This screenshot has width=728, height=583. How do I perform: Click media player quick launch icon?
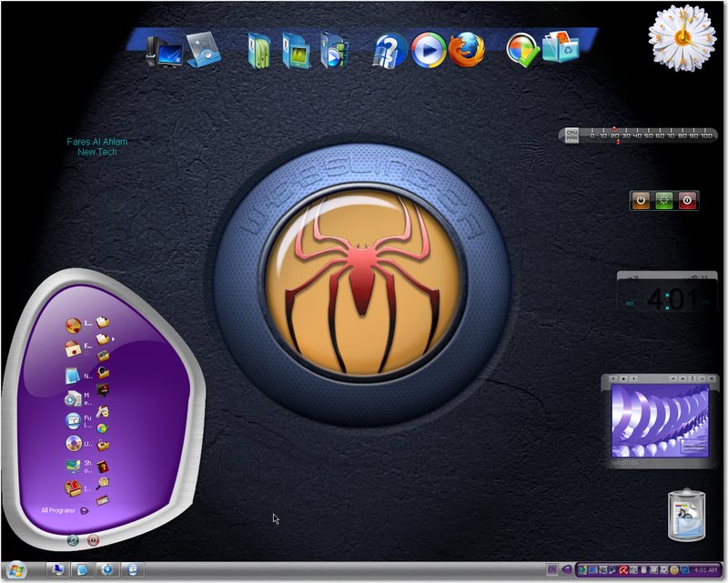point(107,569)
